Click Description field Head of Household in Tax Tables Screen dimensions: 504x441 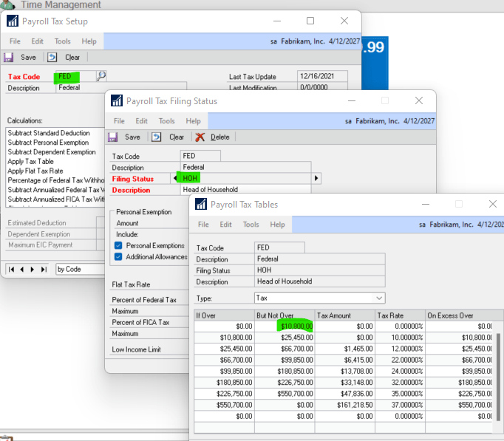click(320, 281)
